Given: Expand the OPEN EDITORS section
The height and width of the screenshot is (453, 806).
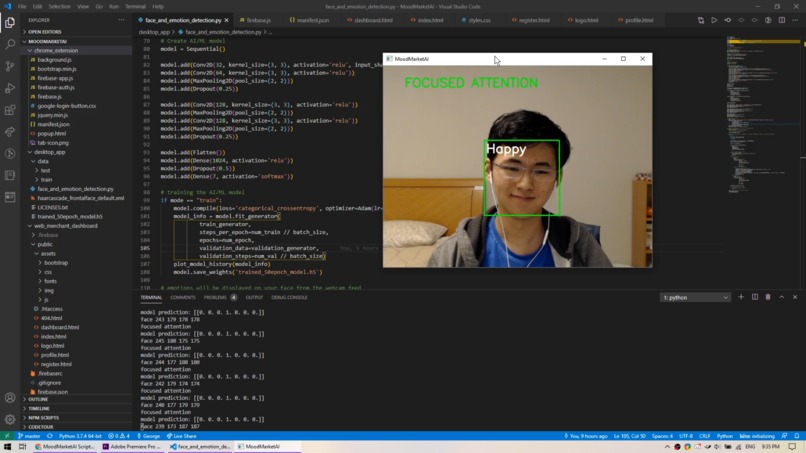Looking at the screenshot, I should tap(76, 32).
